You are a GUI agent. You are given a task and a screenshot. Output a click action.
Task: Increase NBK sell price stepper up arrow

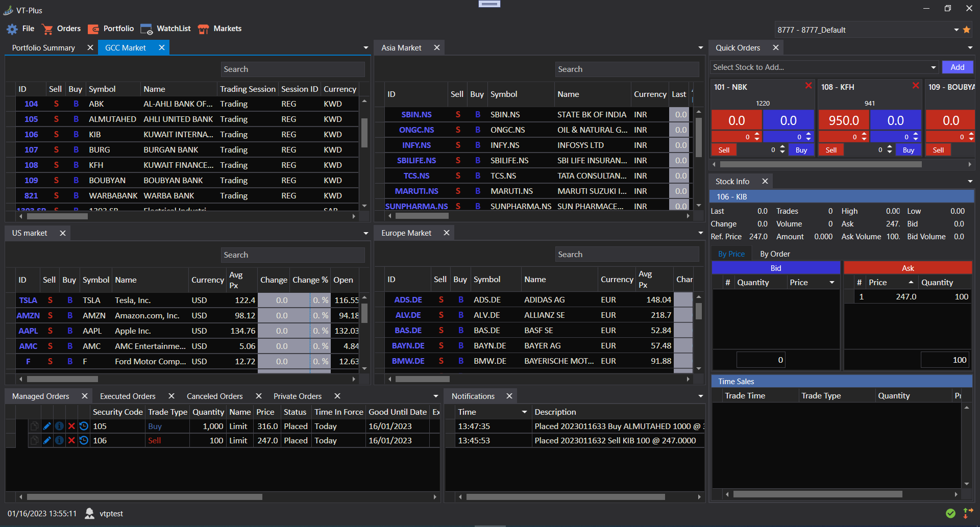click(757, 135)
